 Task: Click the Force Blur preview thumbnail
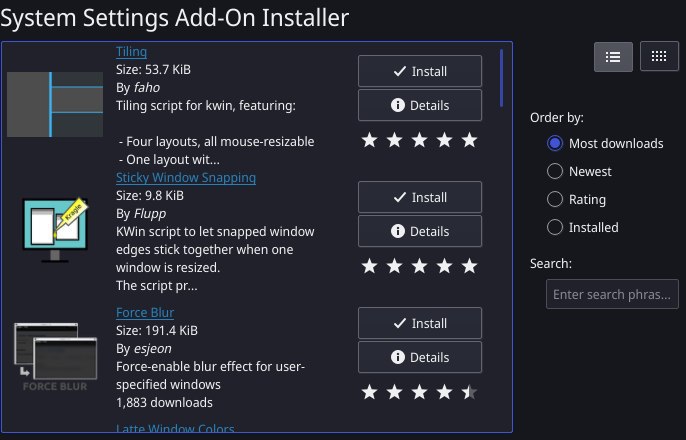pyautogui.click(x=55, y=356)
